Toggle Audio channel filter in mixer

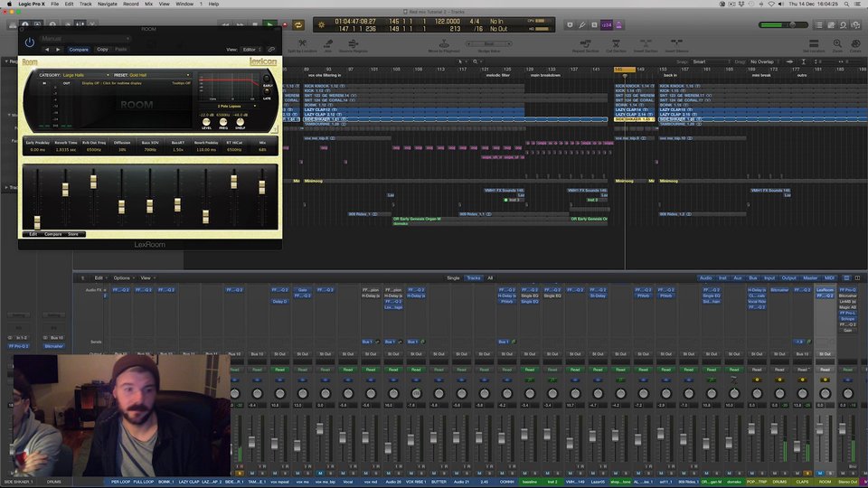[705, 277]
